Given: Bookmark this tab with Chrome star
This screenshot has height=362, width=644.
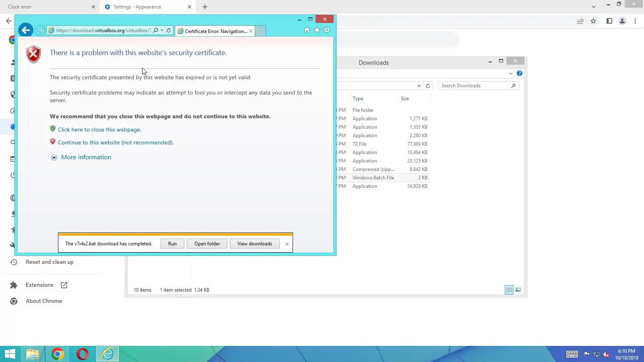Looking at the screenshot, I should pos(593,21).
